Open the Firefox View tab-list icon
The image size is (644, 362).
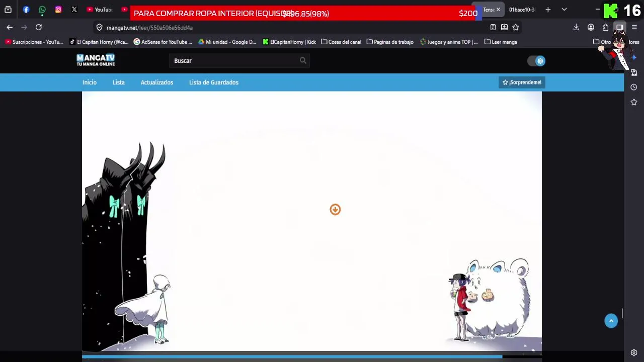tap(8, 10)
